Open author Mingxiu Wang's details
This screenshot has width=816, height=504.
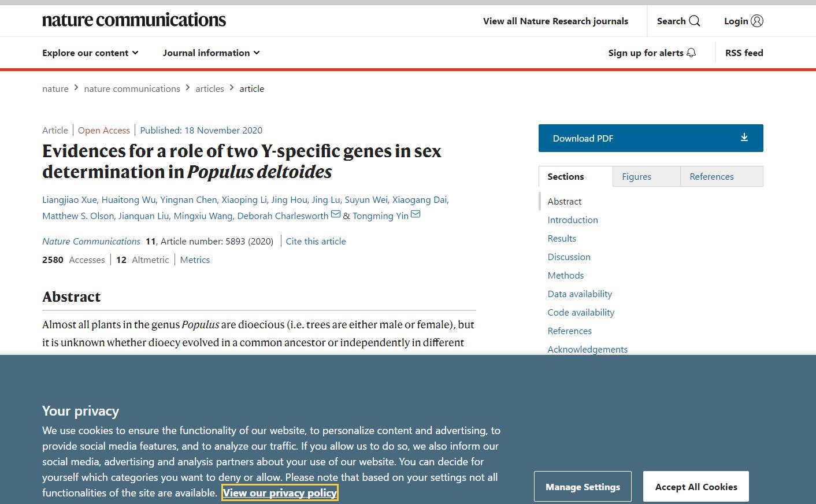(203, 216)
